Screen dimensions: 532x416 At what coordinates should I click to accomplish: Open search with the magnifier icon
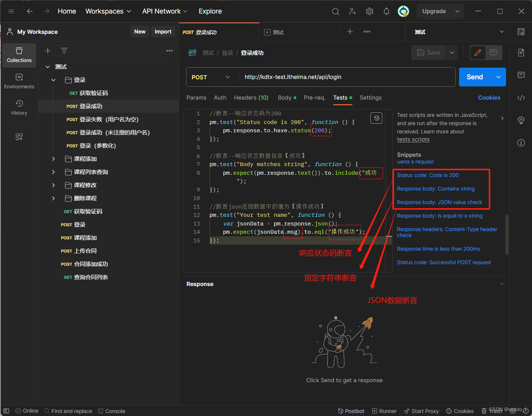pyautogui.click(x=335, y=12)
